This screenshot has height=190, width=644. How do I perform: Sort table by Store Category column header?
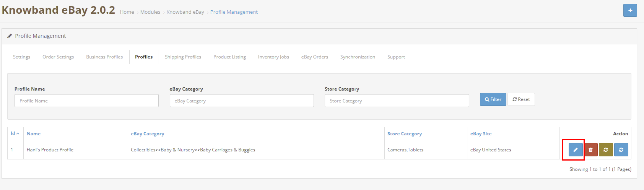pos(405,133)
